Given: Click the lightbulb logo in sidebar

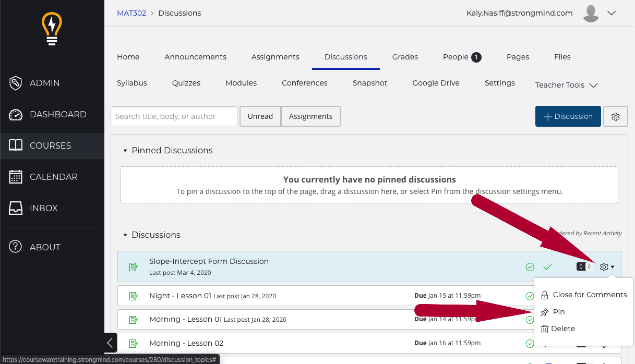Looking at the screenshot, I should click(52, 29).
